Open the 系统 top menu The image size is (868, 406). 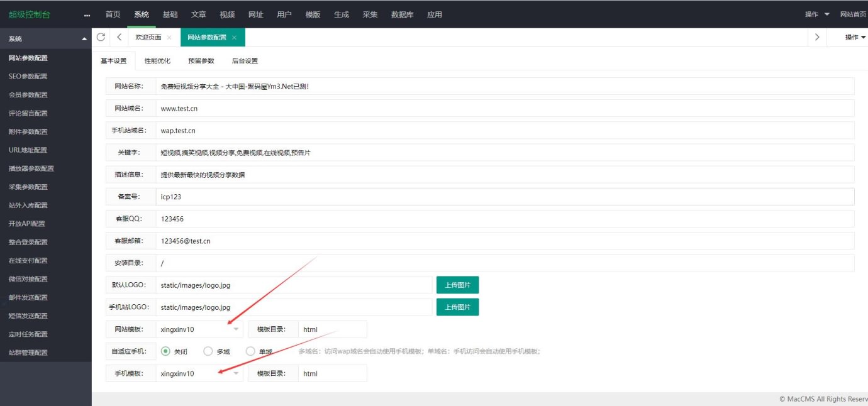coord(142,14)
